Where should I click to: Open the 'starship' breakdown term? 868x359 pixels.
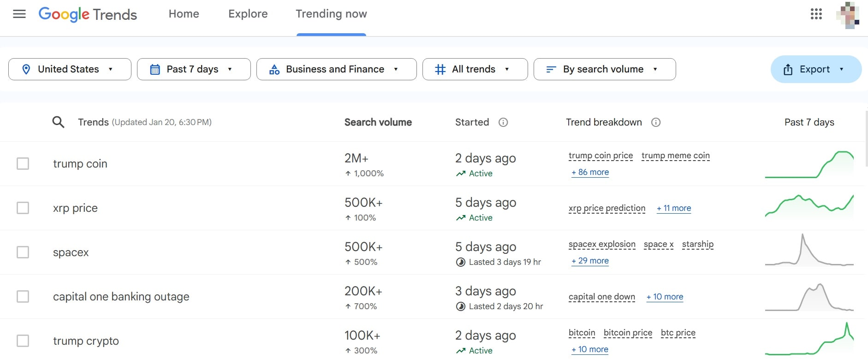[x=698, y=244]
